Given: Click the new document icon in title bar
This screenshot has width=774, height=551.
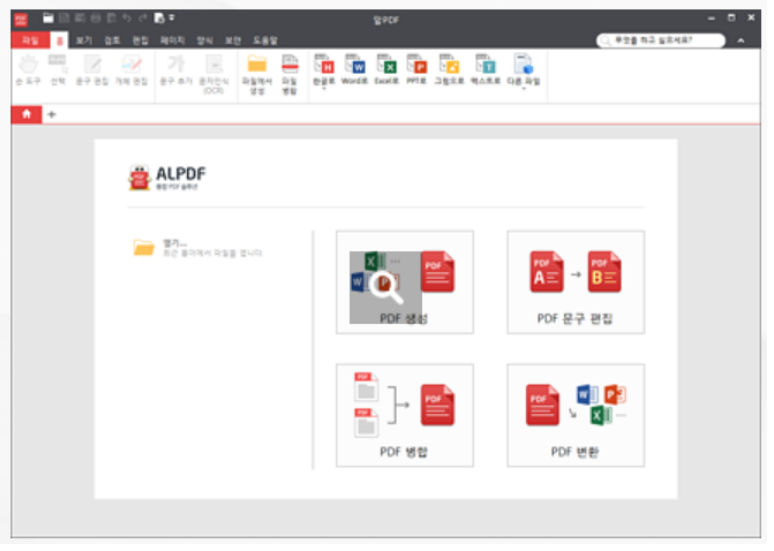Looking at the screenshot, I should click(159, 18).
